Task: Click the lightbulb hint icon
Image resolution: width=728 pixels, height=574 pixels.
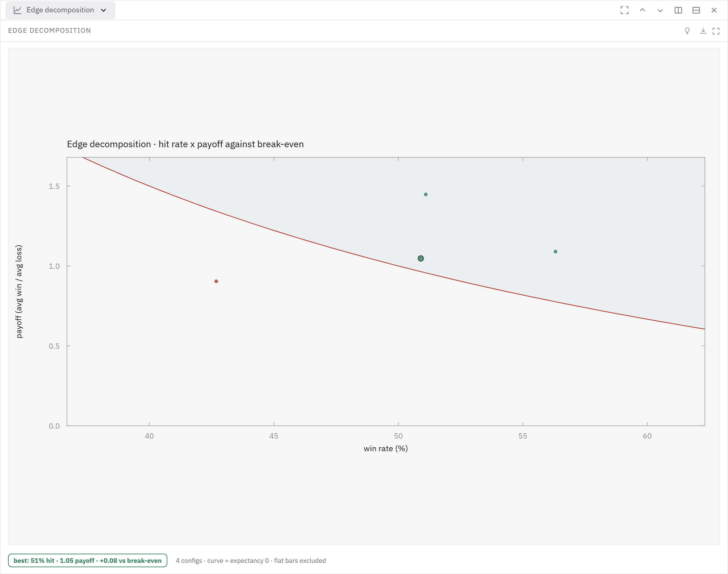Action: 687,31
